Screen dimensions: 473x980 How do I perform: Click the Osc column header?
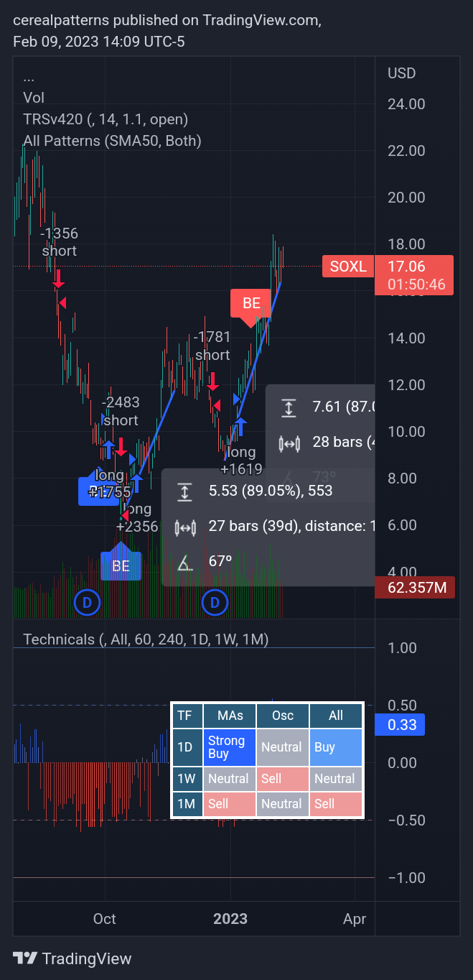click(x=282, y=716)
